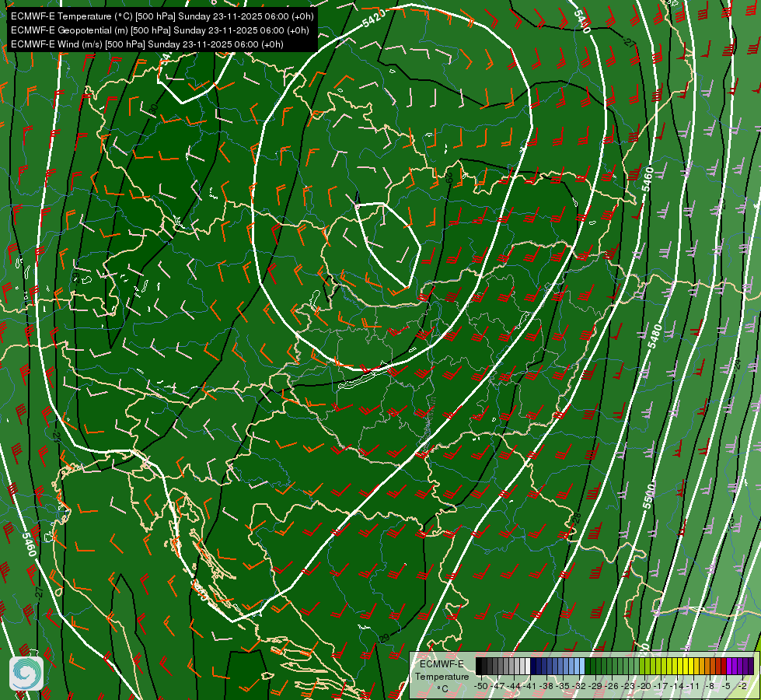This screenshot has width=761, height=700.
Task: Pick the black swatch at legend's cold end
Action: (479, 666)
